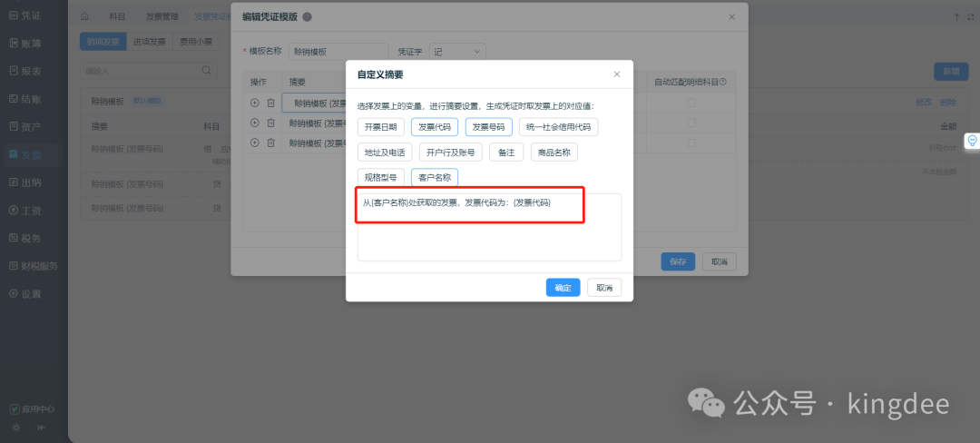980x443 pixels.
Task: Click the 确定 button
Action: (x=563, y=288)
